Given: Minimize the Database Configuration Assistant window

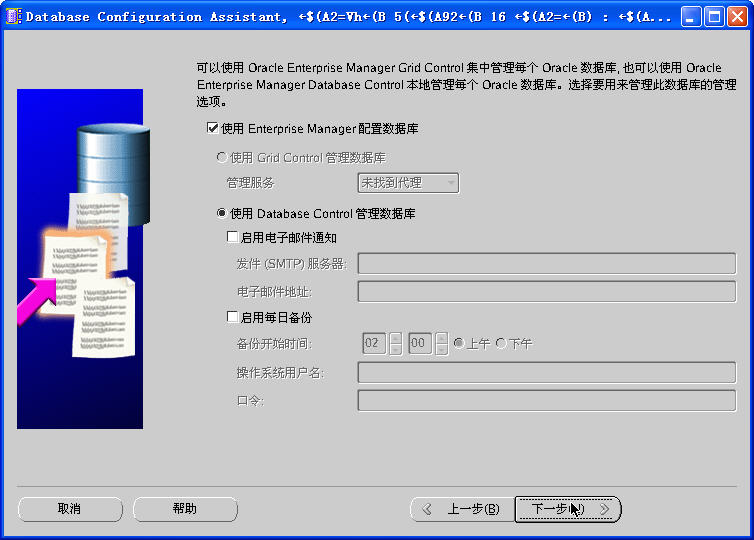Looking at the screenshot, I should pyautogui.click(x=691, y=17).
